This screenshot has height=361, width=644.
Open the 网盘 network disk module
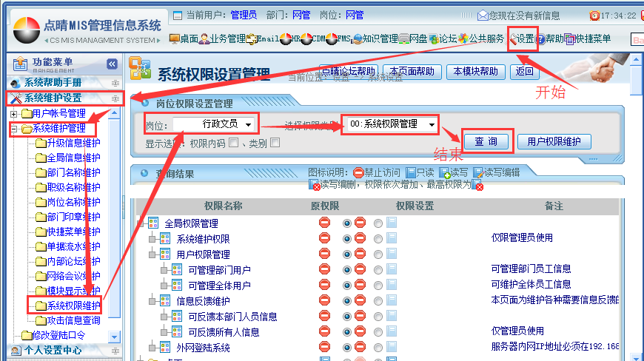tap(413, 38)
